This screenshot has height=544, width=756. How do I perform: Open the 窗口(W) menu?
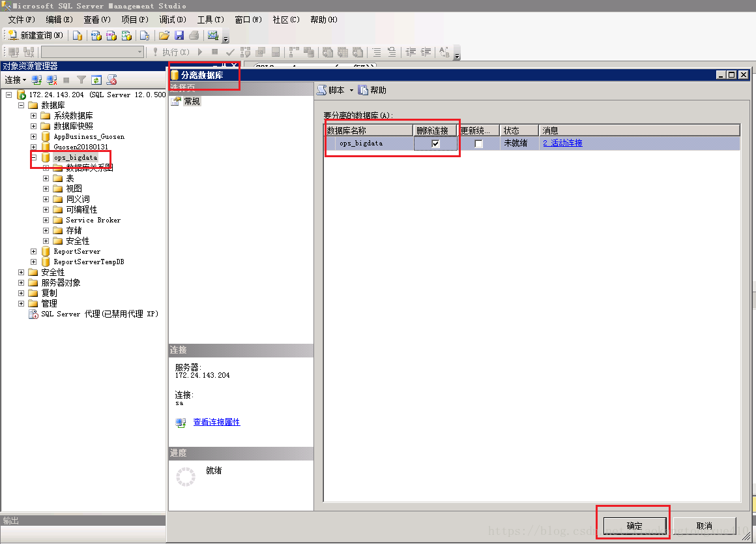pos(248,20)
